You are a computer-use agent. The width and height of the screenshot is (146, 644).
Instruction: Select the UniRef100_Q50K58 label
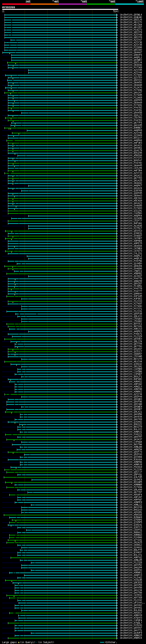(x=131, y=113)
